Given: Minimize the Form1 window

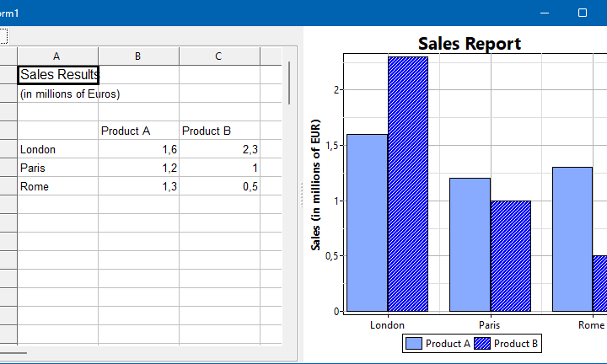Looking at the screenshot, I should coord(545,13).
